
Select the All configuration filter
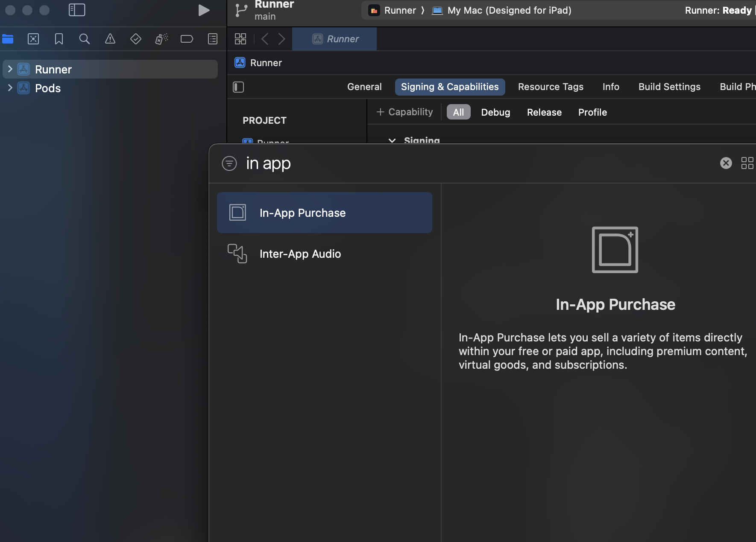458,112
